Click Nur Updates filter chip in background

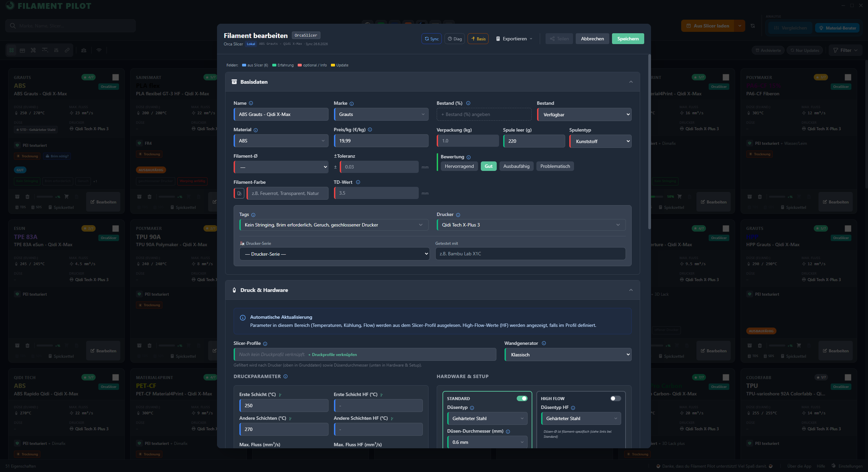[x=805, y=50]
